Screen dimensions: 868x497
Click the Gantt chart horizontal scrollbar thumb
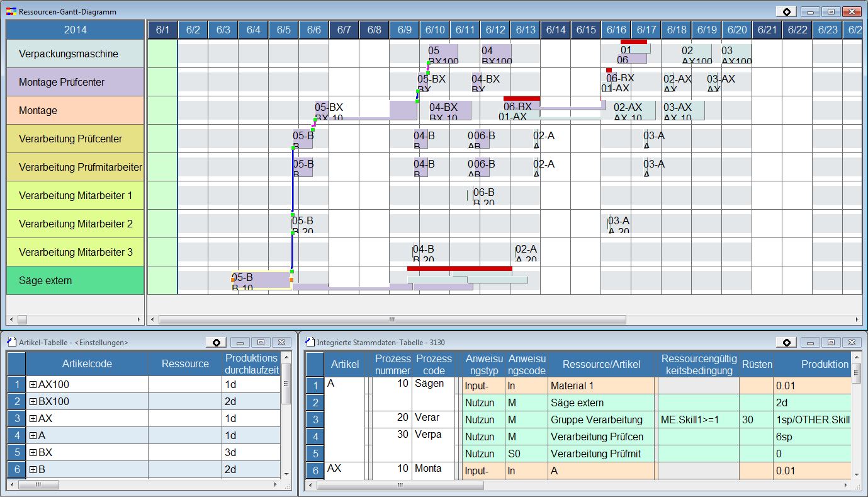click(392, 319)
